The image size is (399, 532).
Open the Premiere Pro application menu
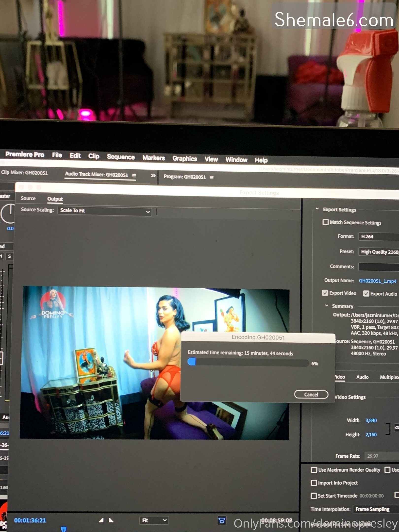tap(25, 154)
